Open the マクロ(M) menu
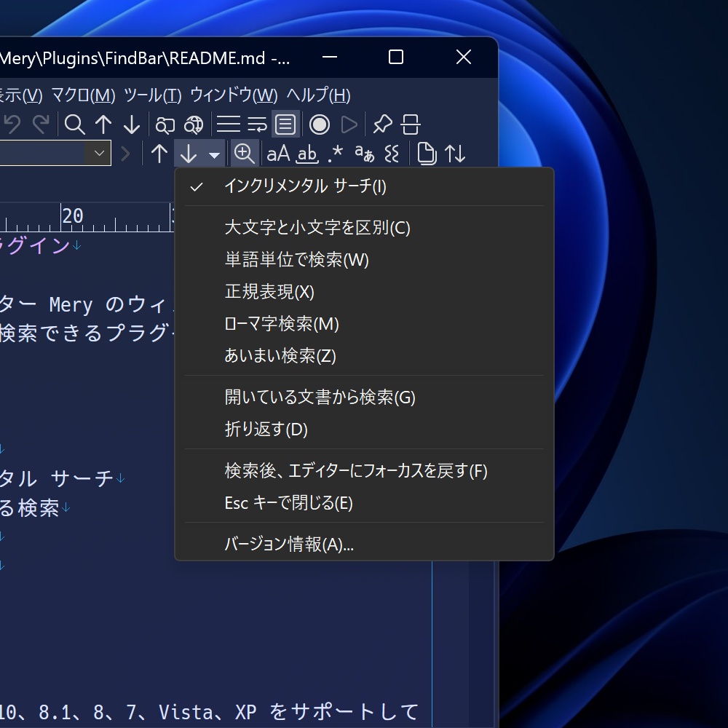The height and width of the screenshot is (728, 728). [83, 95]
